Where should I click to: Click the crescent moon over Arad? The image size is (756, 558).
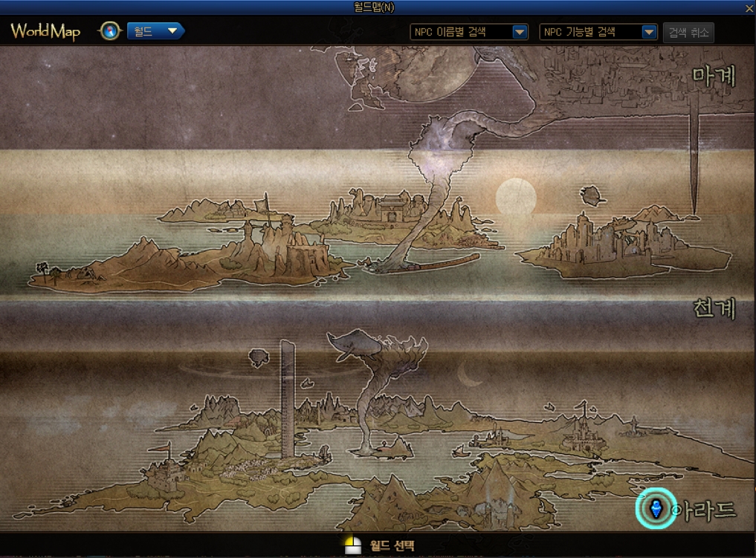(470, 372)
